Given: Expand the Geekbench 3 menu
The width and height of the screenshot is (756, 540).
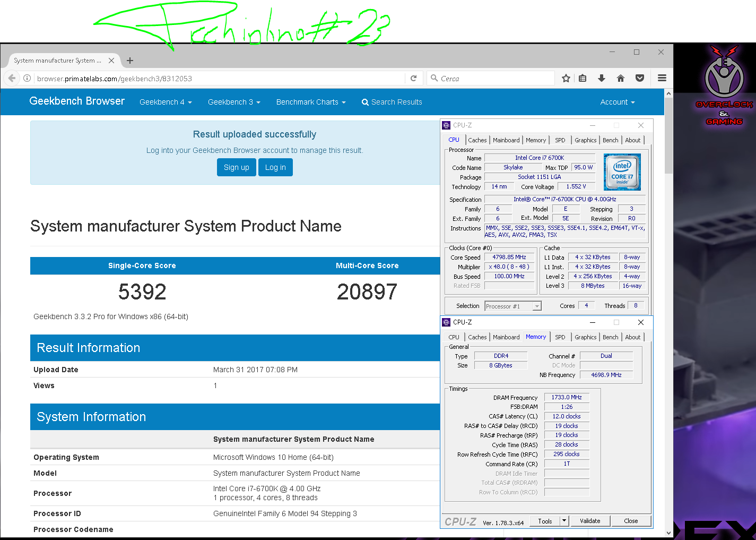Looking at the screenshot, I should tap(234, 102).
